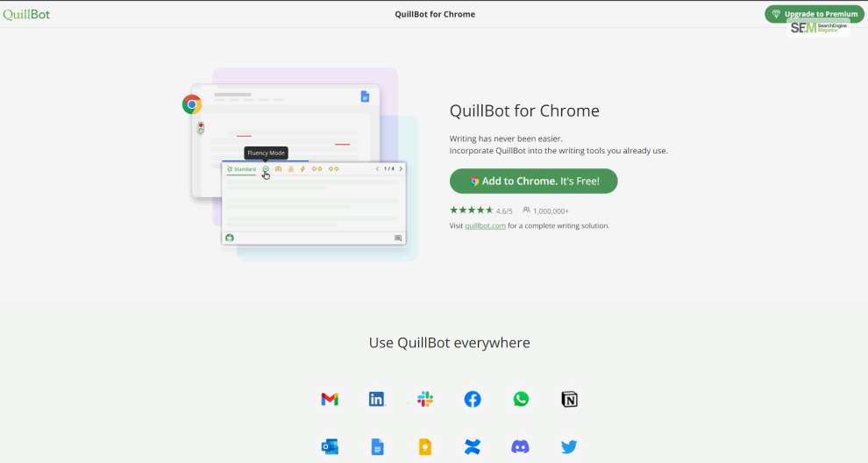Click the feedback icon in illustration panel corner
This screenshot has height=463, width=868.
pos(398,239)
